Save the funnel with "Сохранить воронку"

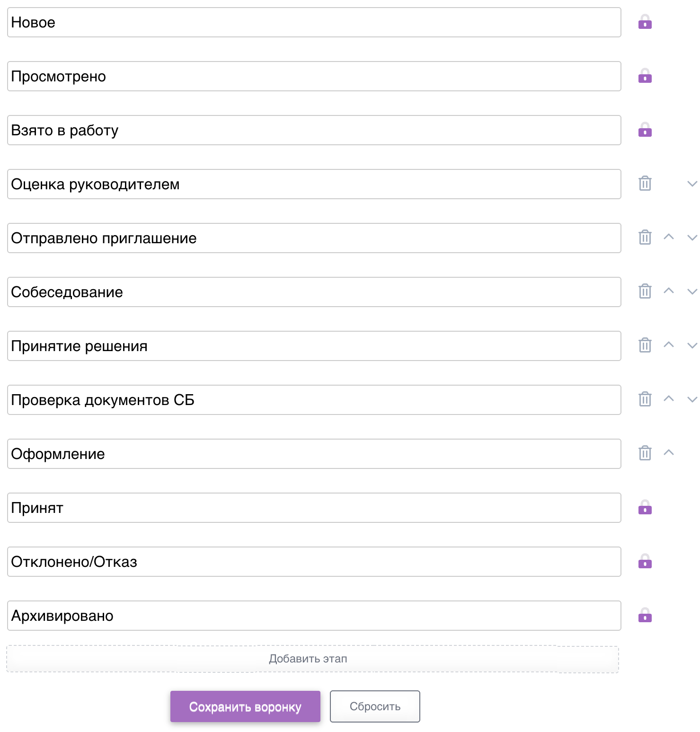coord(245,706)
